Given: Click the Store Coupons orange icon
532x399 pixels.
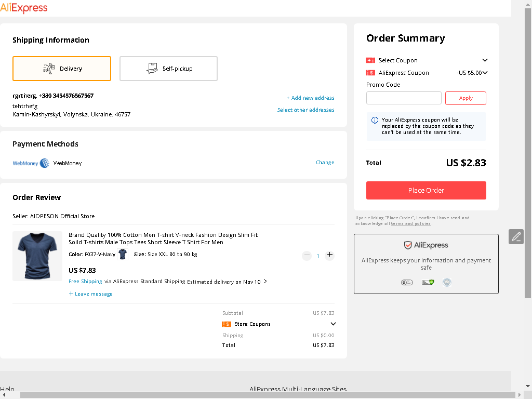Looking at the screenshot, I should coord(227,324).
